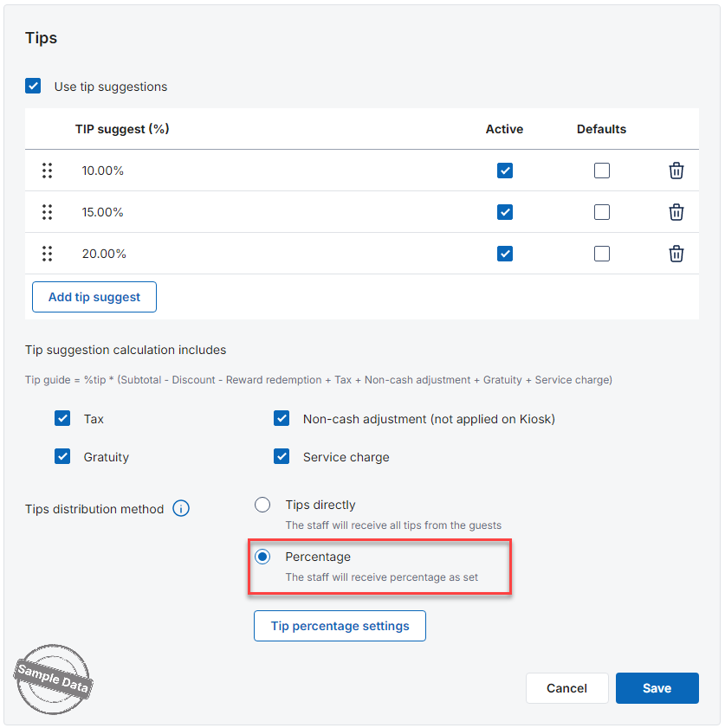The height and width of the screenshot is (728, 725).
Task: Toggle Gratuity in tip calculation
Action: point(62,457)
